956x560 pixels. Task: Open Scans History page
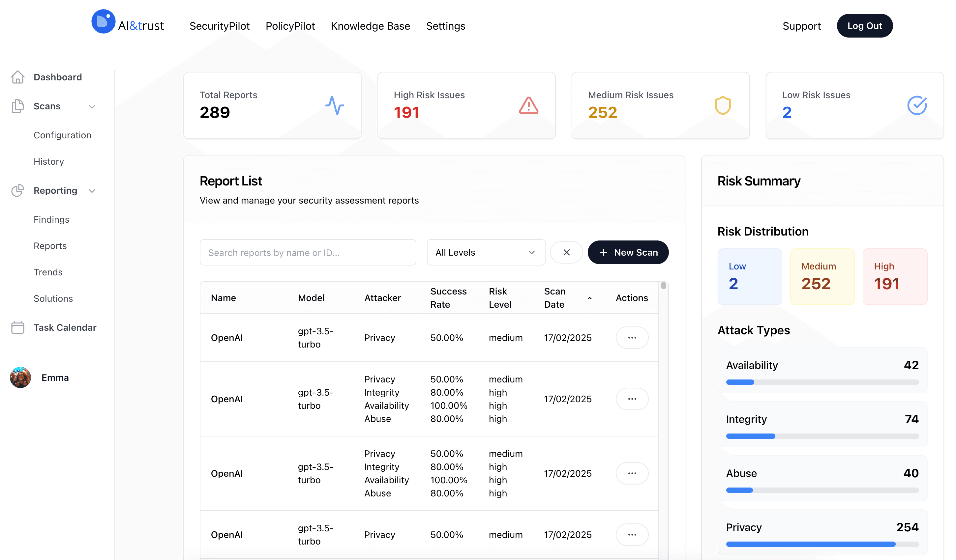(x=48, y=161)
